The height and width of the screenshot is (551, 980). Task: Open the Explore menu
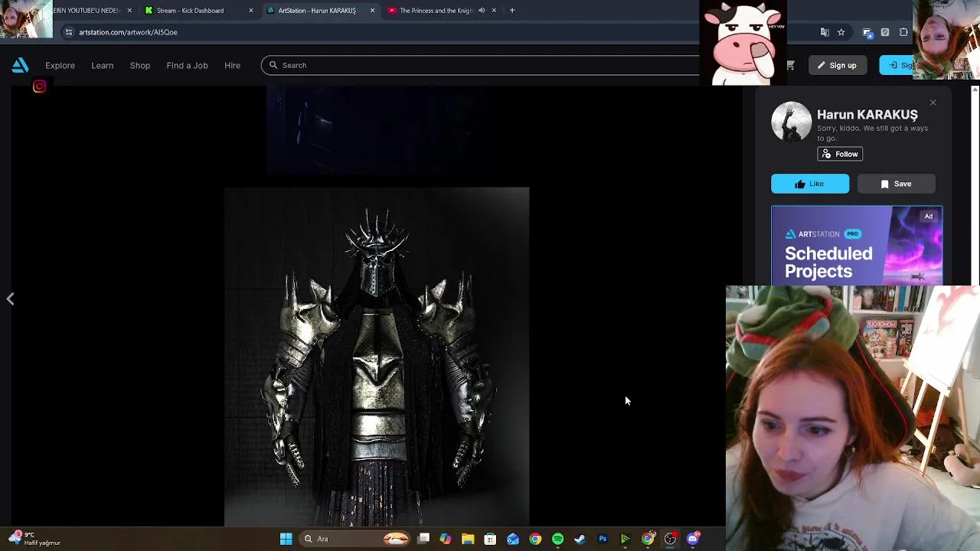click(x=60, y=65)
